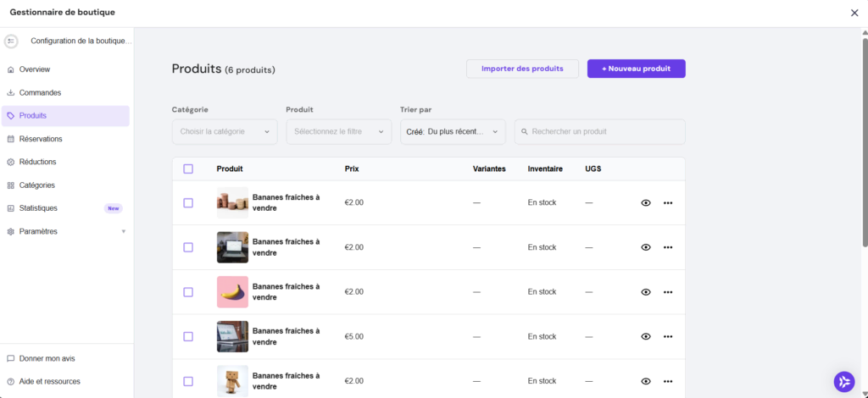The image size is (868, 398).
Task: Click the Importer des produits button
Action: click(x=522, y=69)
